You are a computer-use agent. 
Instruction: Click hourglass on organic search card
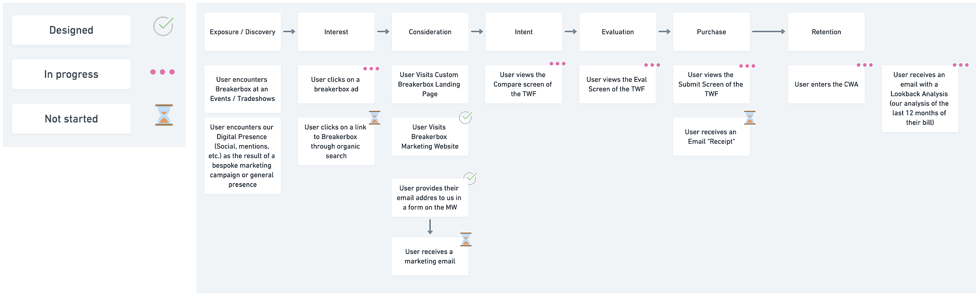374,118
